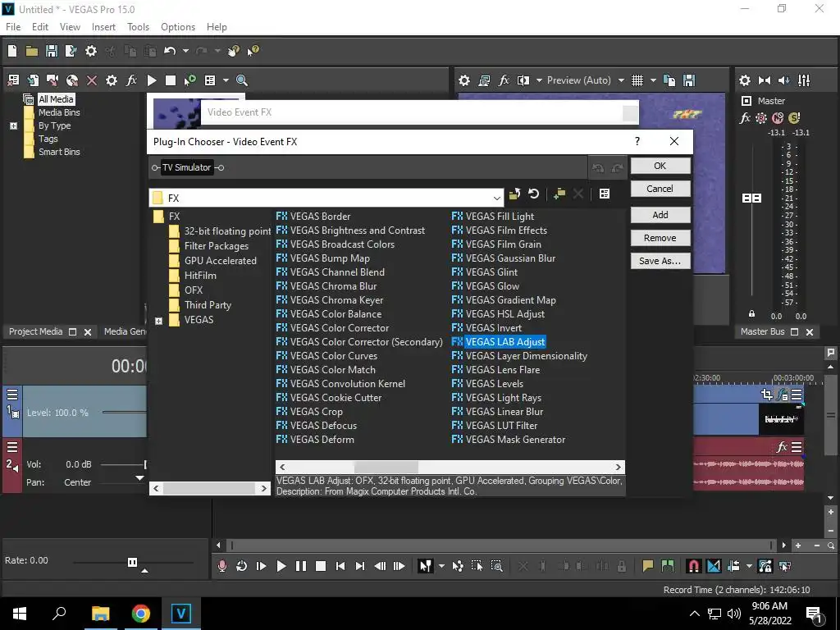Image resolution: width=840 pixels, height=630 pixels.
Task: Switch to Project Media tab
Action: coord(36,331)
